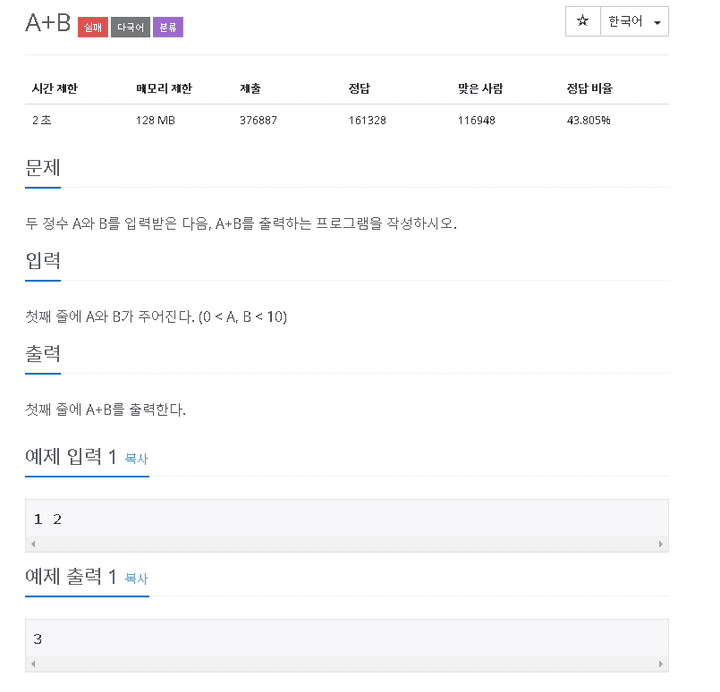This screenshot has width=720, height=692.
Task: Click the sample output text '3'
Action: tap(38, 639)
